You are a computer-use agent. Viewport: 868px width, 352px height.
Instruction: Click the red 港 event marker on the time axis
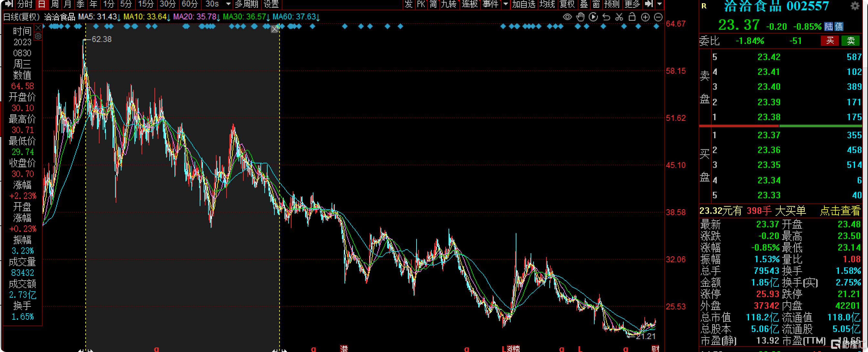(344, 349)
